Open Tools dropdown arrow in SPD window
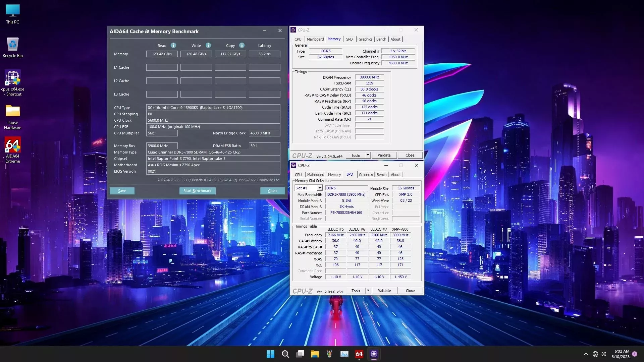This screenshot has width=644, height=362. 368,291
